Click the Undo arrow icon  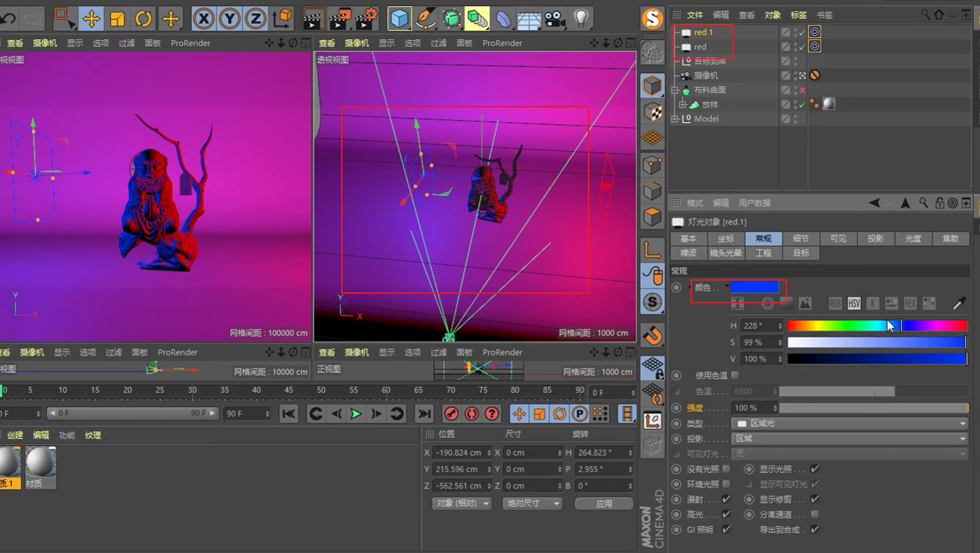8,19
